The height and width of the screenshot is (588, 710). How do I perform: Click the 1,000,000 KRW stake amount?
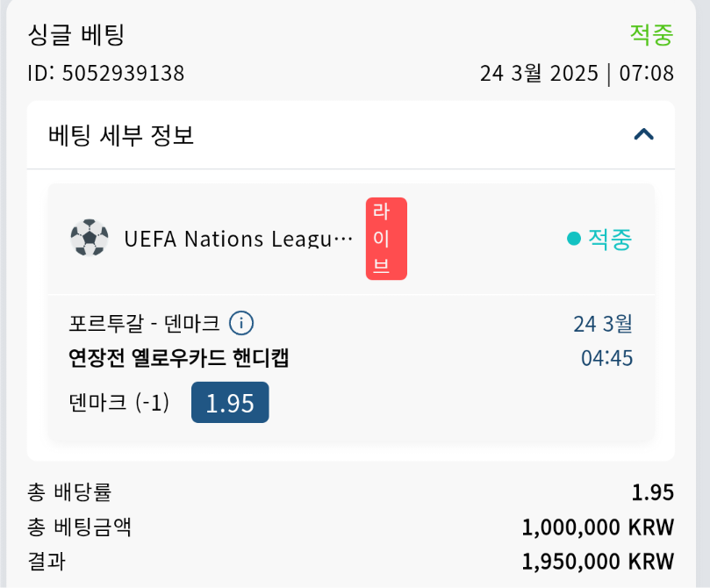(598, 527)
